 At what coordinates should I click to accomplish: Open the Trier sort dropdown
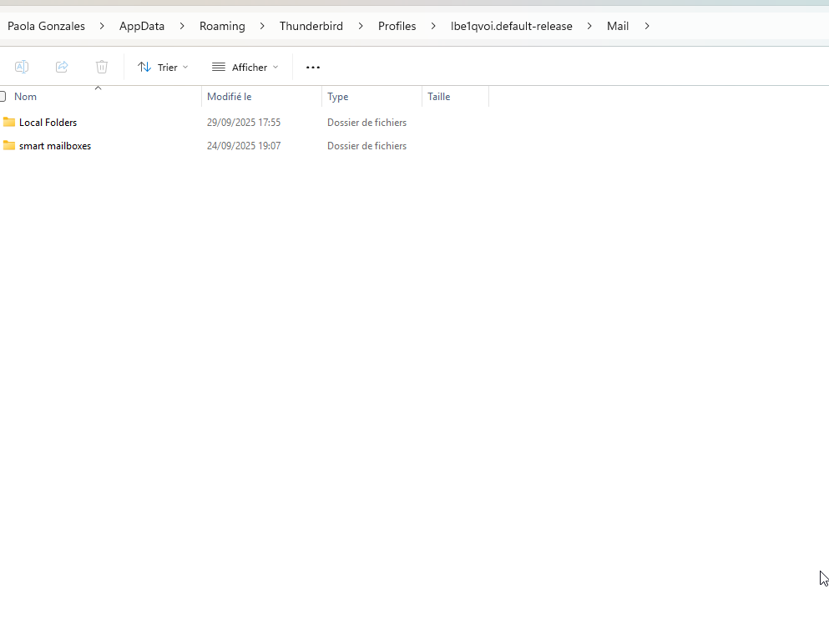tap(163, 67)
